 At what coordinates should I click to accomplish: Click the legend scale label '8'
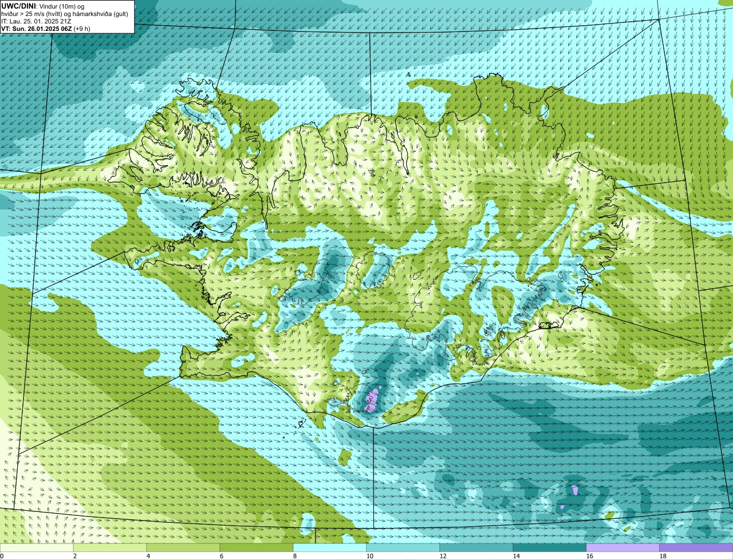click(295, 556)
